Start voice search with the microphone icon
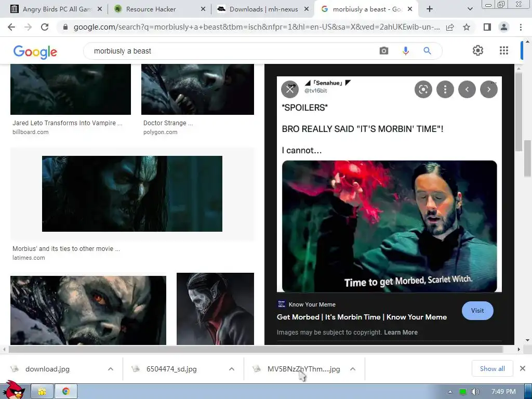 [405, 51]
